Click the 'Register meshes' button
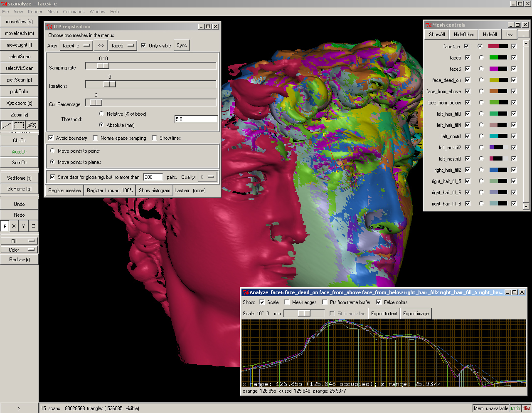 64,190
